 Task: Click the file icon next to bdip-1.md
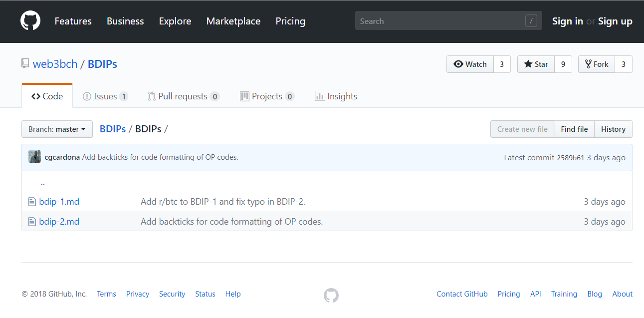click(32, 202)
